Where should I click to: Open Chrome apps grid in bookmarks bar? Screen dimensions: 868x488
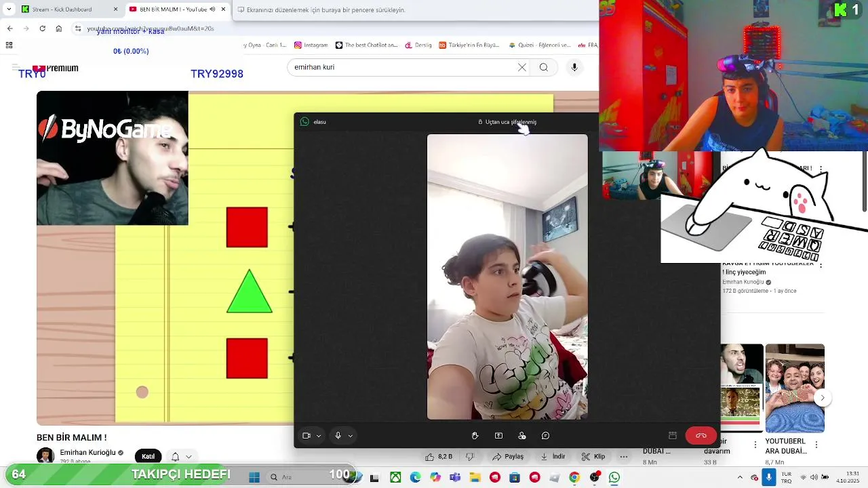click(x=9, y=45)
